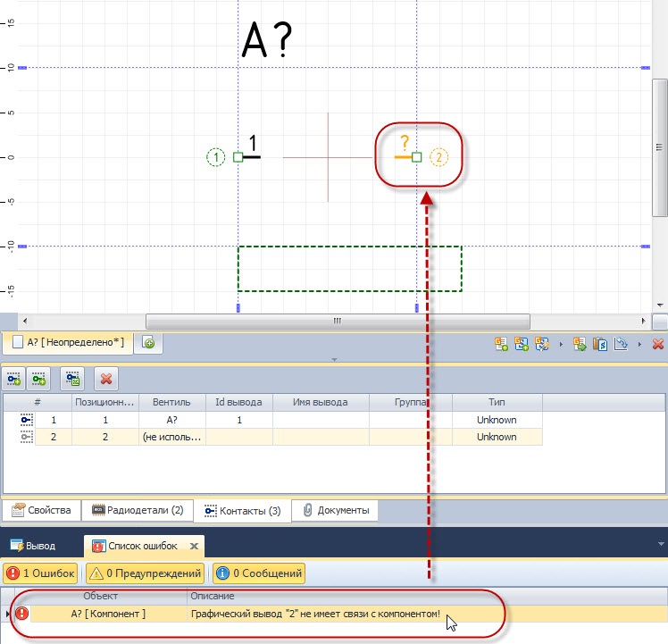Expand the toolbar overflow arrow beside tab icons
This screenshot has height=644, width=668.
(560, 343)
